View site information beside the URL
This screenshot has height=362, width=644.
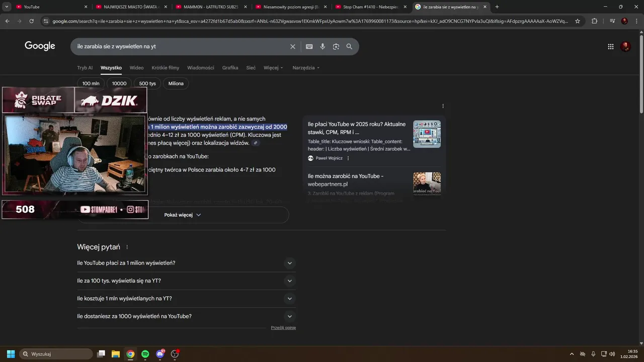(46, 21)
